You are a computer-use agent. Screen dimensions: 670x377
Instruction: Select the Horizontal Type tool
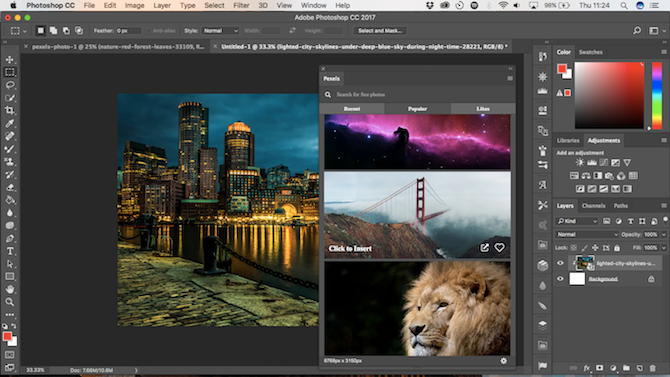(x=9, y=251)
